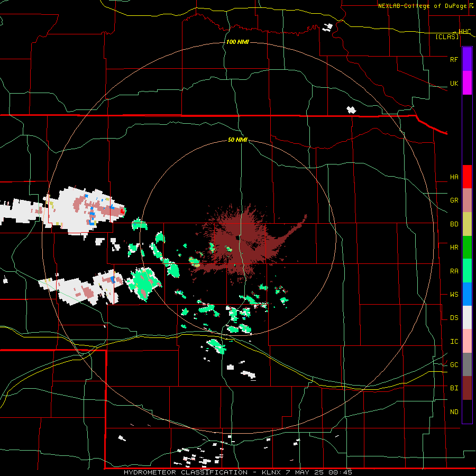Click the white DS legend color swatch
The height and width of the screenshot is (476, 476).
click(x=467, y=317)
